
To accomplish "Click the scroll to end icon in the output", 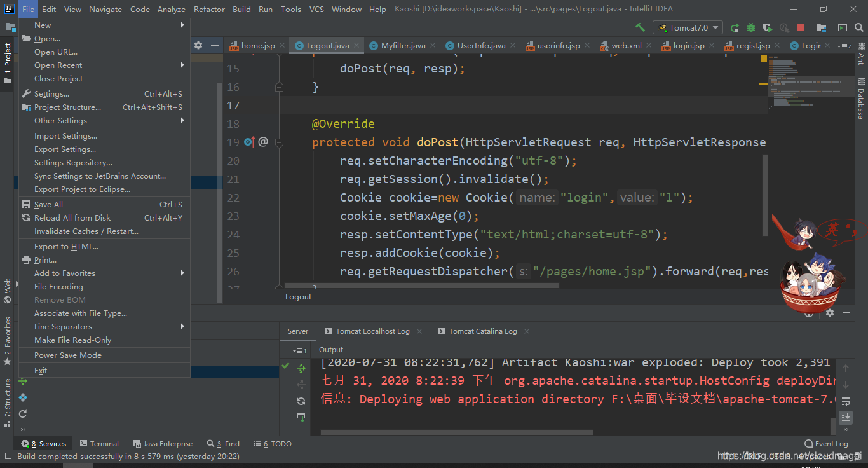I will click(x=846, y=417).
